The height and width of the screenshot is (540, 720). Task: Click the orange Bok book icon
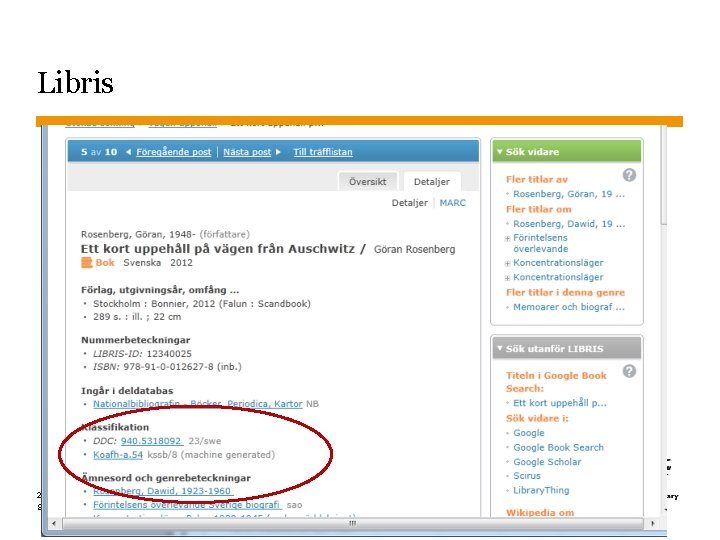(87, 263)
